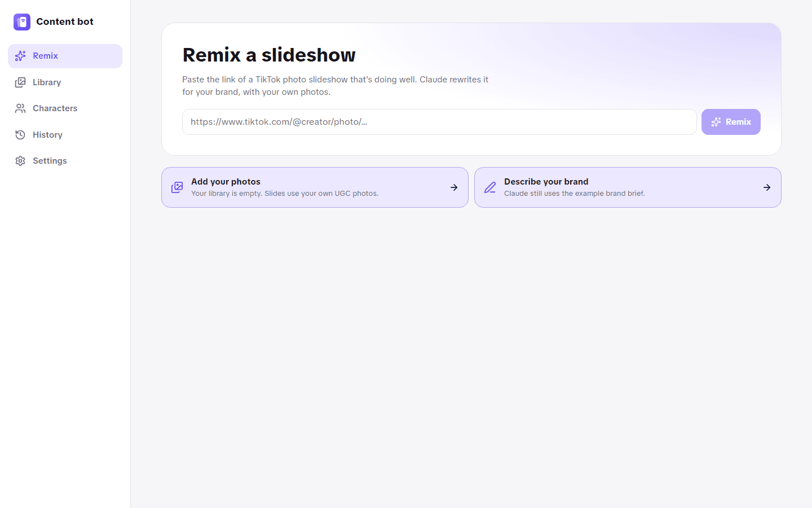Go to Characters in the sidebar
812x508 pixels.
click(x=65, y=108)
